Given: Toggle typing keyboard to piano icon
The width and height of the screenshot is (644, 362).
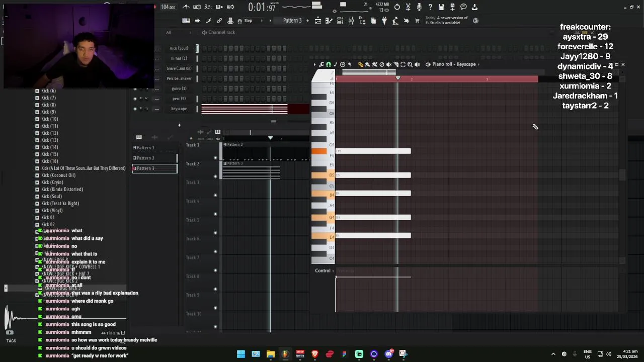Looking at the screenshot, I should click(186, 21).
